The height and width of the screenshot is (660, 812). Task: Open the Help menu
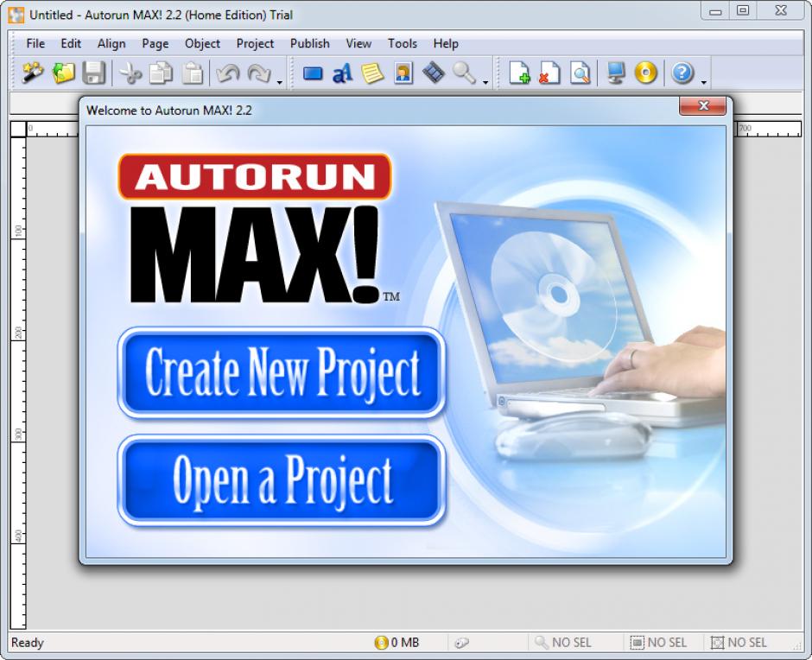[x=446, y=43]
